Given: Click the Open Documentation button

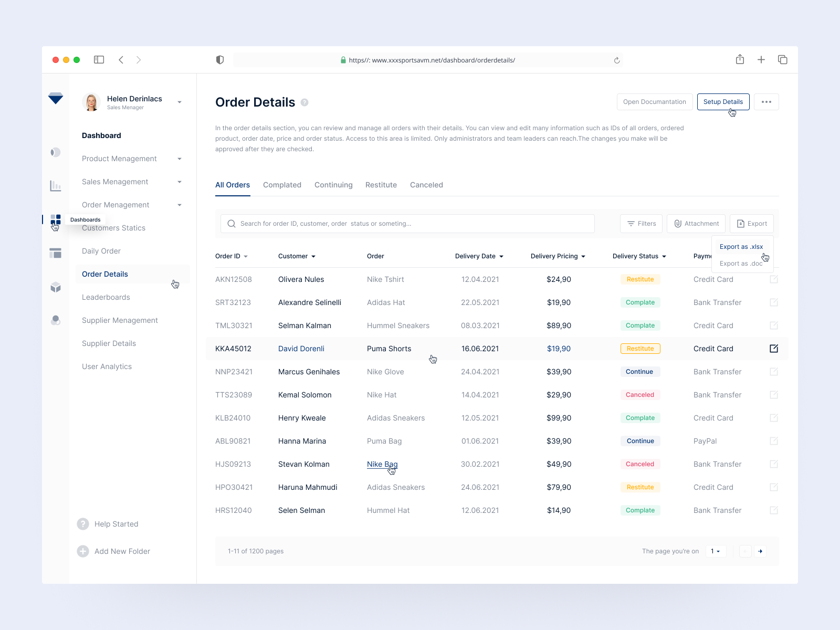Looking at the screenshot, I should (x=654, y=101).
